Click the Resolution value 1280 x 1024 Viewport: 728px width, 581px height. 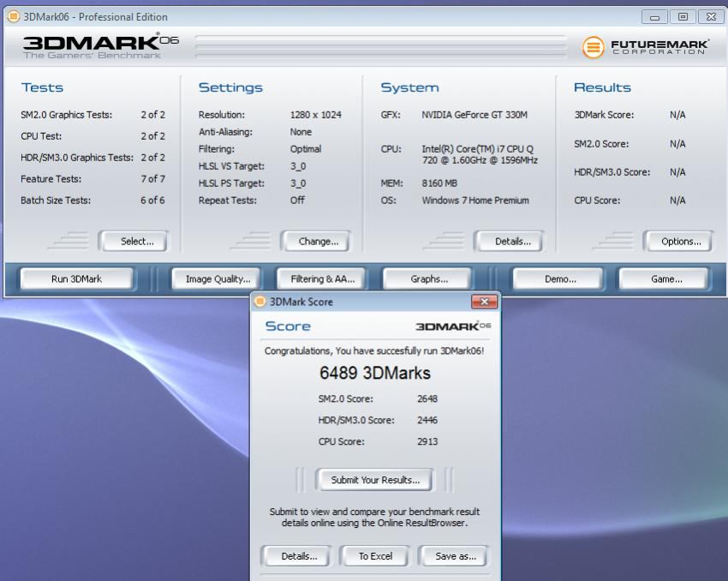pos(316,115)
